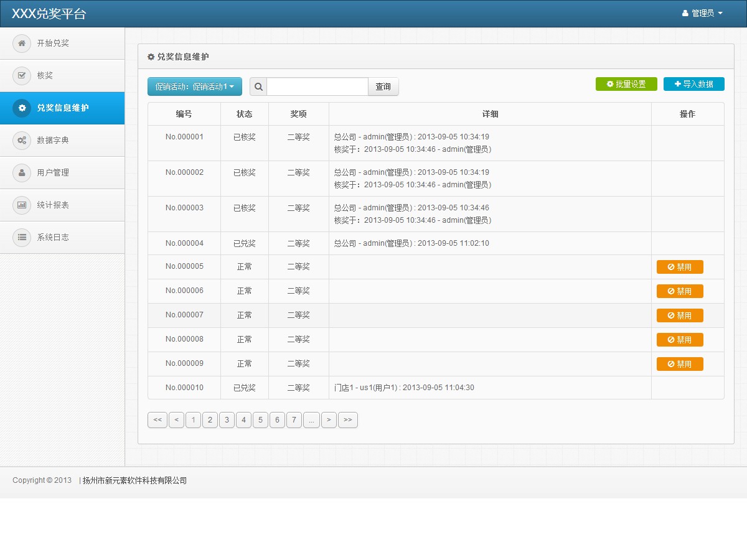747x560 pixels.
Task: Go to page 3 in pagination
Action: (x=227, y=420)
